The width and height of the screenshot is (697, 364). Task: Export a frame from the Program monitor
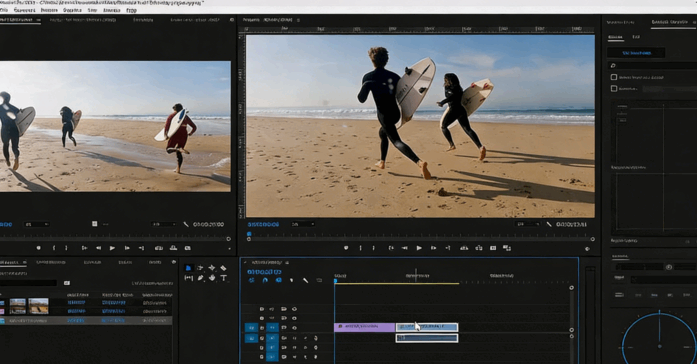point(493,248)
